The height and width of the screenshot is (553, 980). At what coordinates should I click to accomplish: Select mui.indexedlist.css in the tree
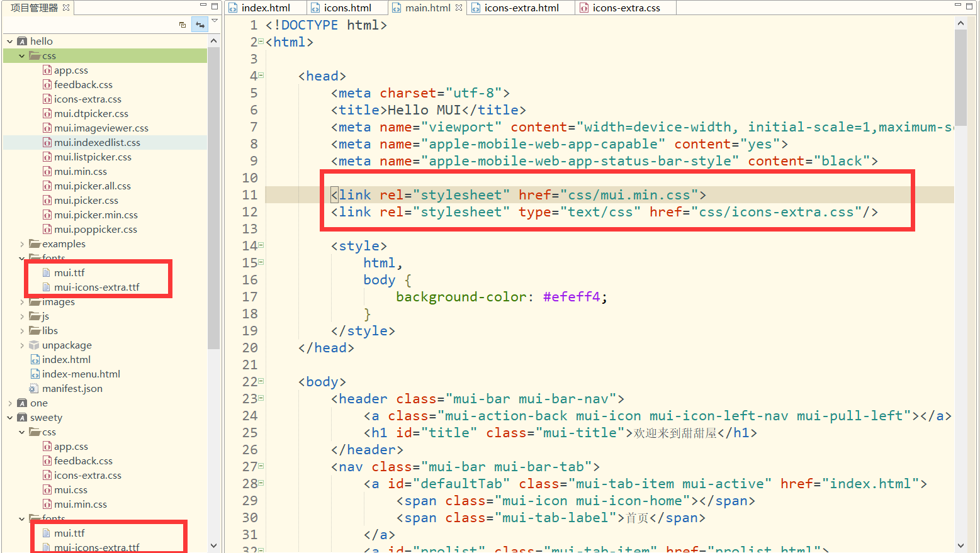tap(97, 143)
